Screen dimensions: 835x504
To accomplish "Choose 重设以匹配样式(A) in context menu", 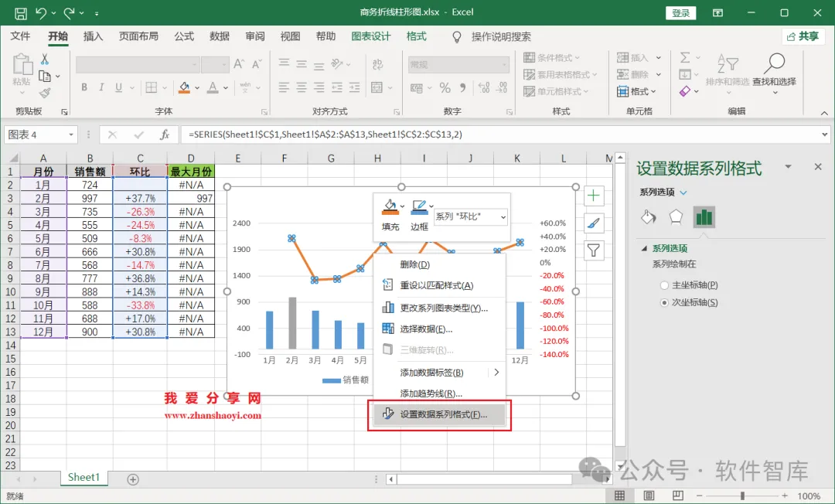I will tap(439, 285).
